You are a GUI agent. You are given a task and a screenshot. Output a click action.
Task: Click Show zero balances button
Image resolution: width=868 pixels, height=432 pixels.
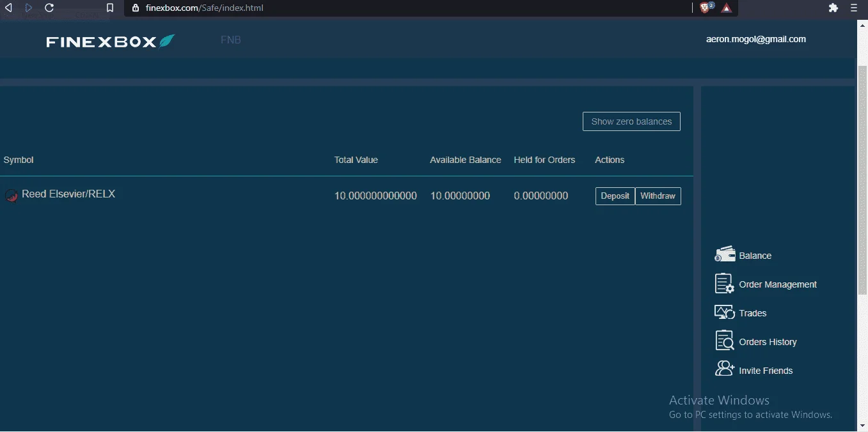click(631, 121)
